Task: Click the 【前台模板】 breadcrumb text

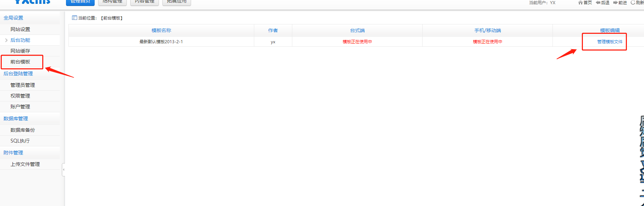Action: coord(112,18)
